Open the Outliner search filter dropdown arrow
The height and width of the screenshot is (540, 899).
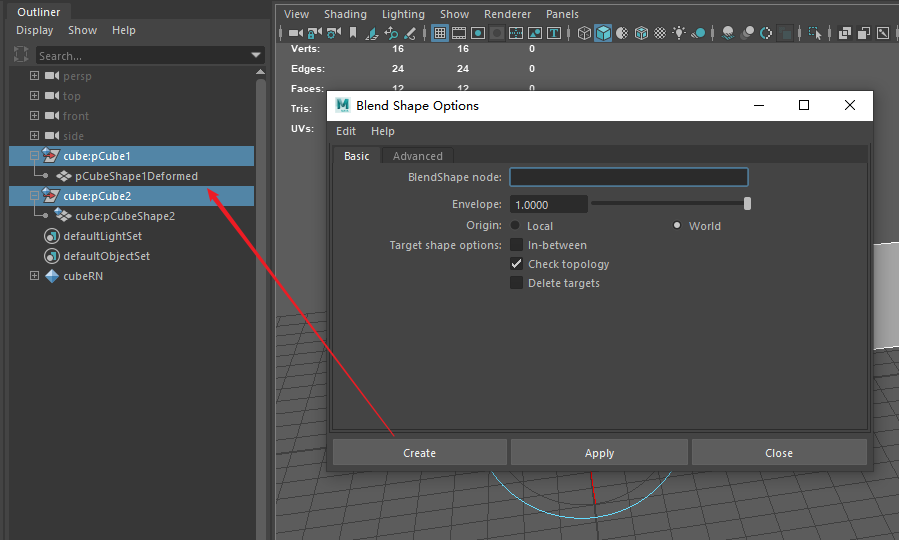pos(257,55)
